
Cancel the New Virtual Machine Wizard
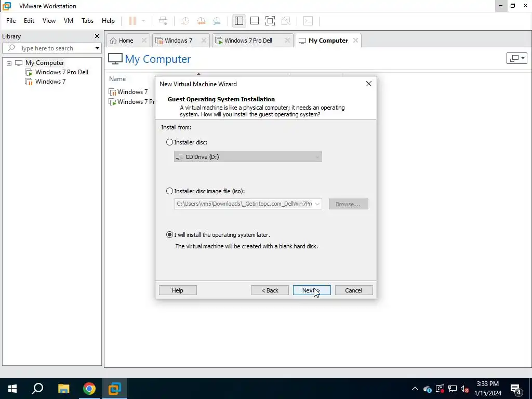pos(353,290)
